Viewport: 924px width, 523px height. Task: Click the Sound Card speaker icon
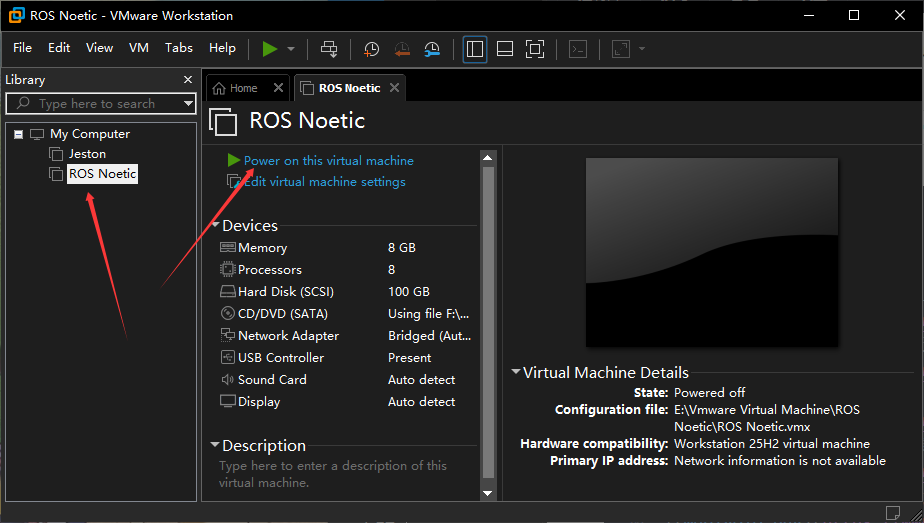coord(227,379)
